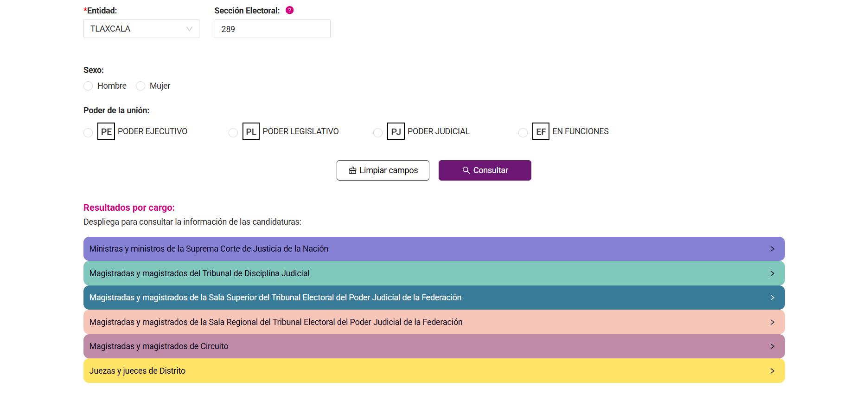Viewport: 868px width, 402px height.
Task: Click the Sección Electoral input field
Action: click(272, 29)
